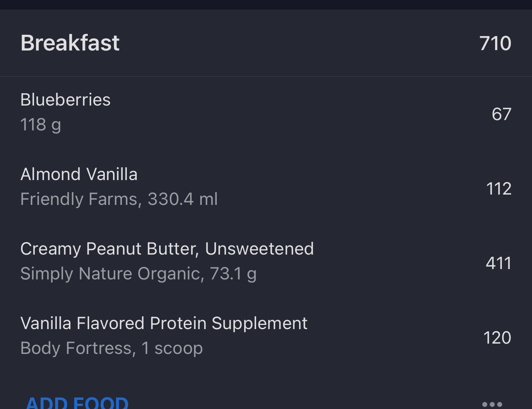The width and height of the screenshot is (532, 409).
Task: Open the Almond Vanilla entry details
Action: click(79, 174)
